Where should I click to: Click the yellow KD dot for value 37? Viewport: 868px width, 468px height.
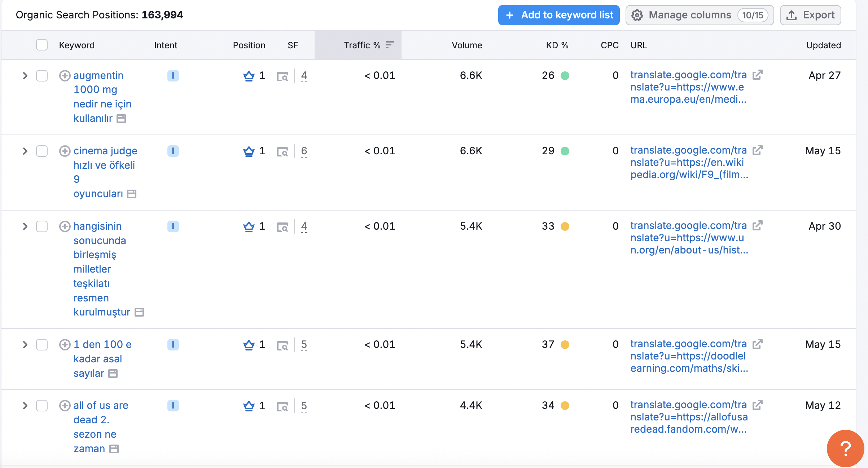pyautogui.click(x=565, y=345)
